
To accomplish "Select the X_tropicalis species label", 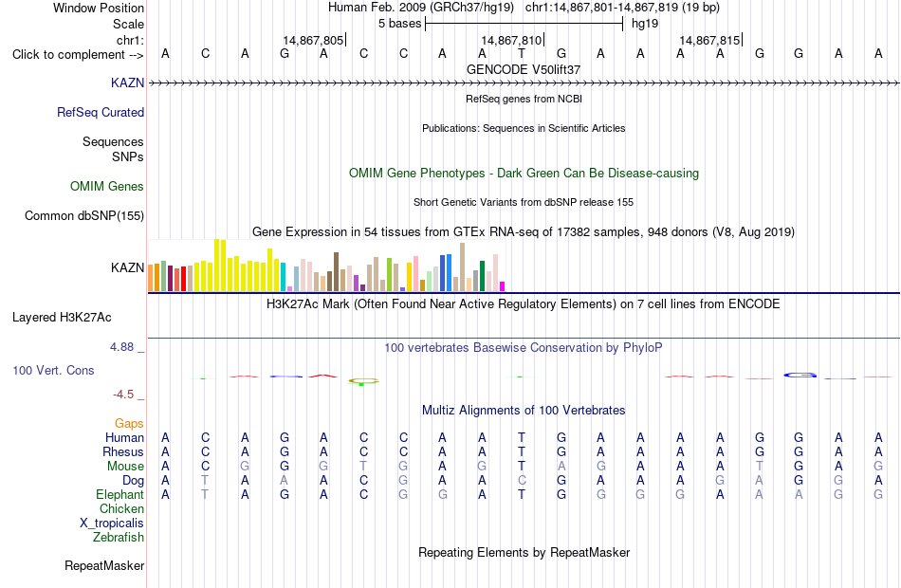I will (x=112, y=524).
